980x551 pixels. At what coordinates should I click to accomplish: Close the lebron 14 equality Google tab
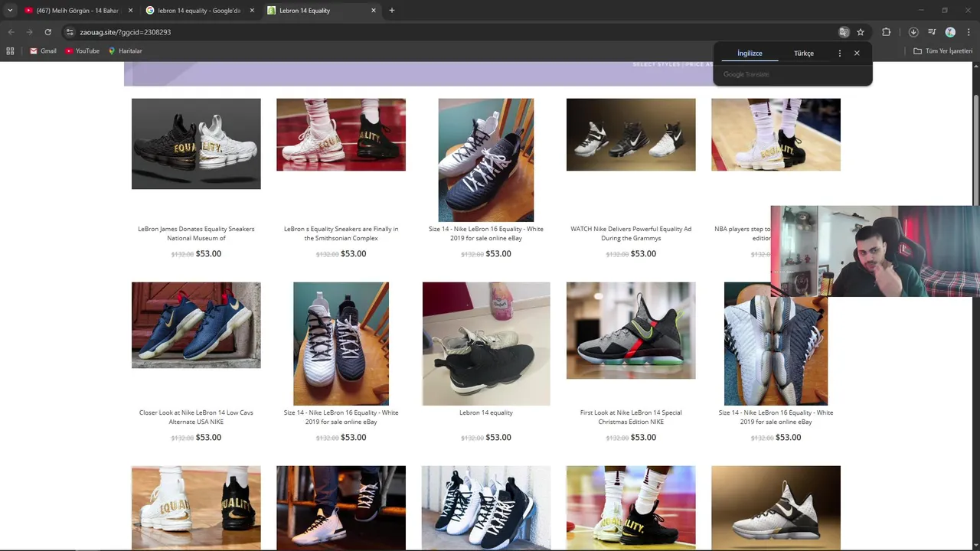coord(252,11)
